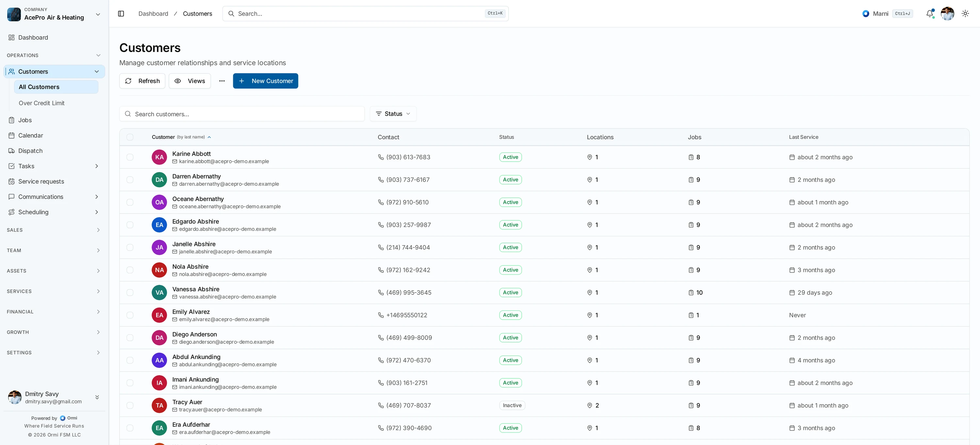Open Calendar in the sidebar

pos(54,135)
